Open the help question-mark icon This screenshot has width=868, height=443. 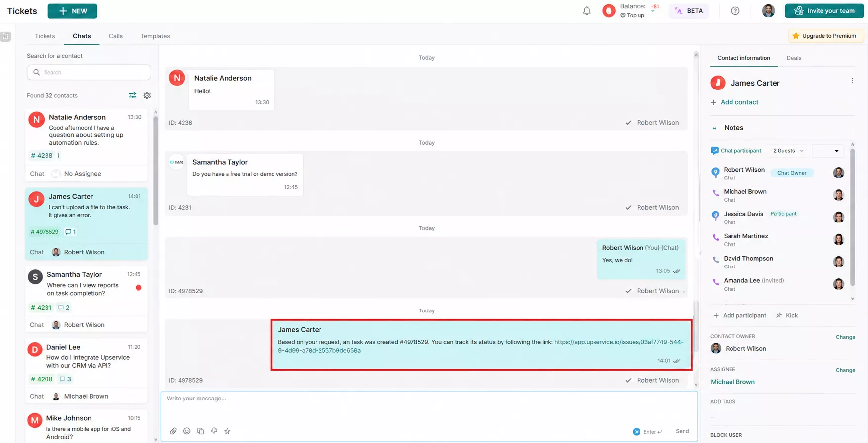[735, 11]
